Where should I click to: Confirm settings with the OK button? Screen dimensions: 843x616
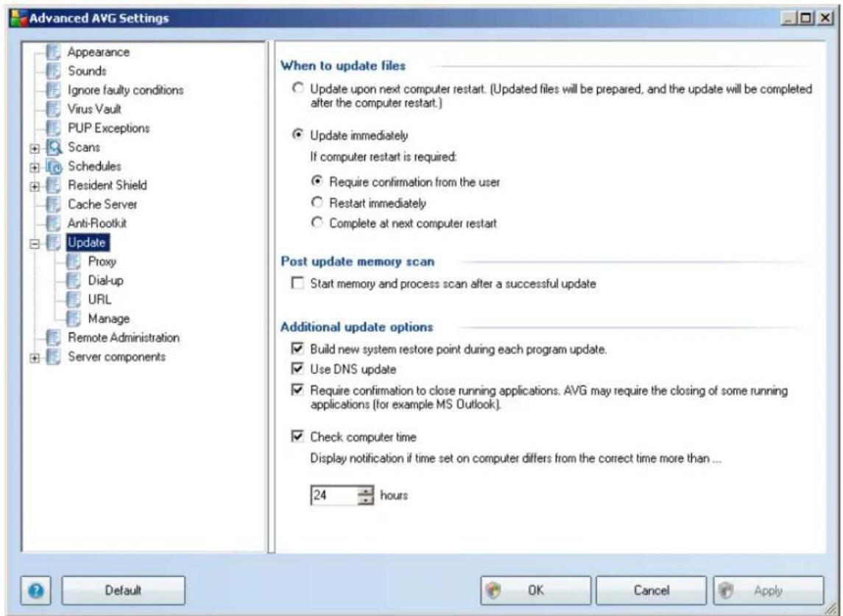pos(535,591)
